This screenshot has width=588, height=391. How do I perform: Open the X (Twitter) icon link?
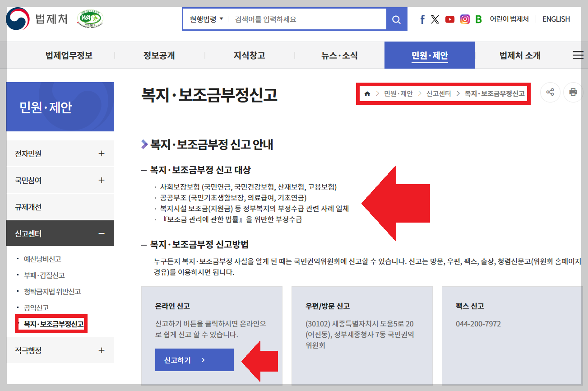click(x=435, y=19)
